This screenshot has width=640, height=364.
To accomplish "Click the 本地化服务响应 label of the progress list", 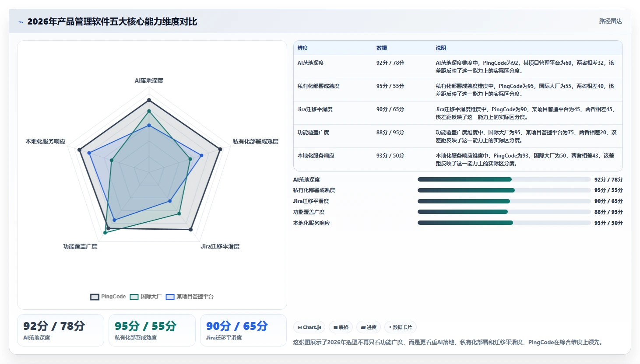I will pyautogui.click(x=311, y=223).
